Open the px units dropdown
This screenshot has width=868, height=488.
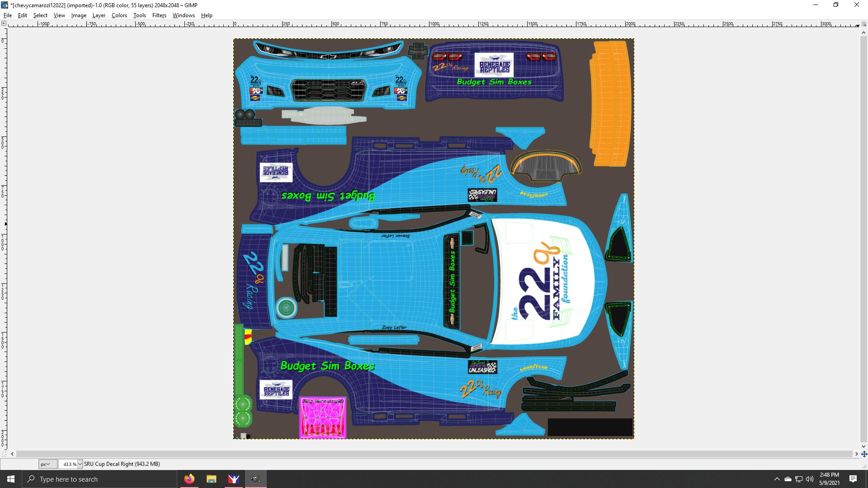tap(47, 464)
